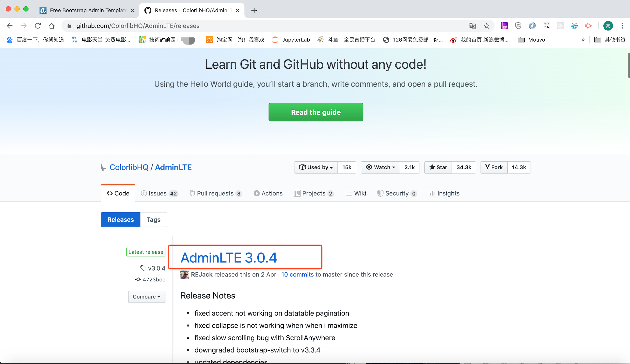Go back with the browser back arrow
This screenshot has width=630, height=364.
10,26
